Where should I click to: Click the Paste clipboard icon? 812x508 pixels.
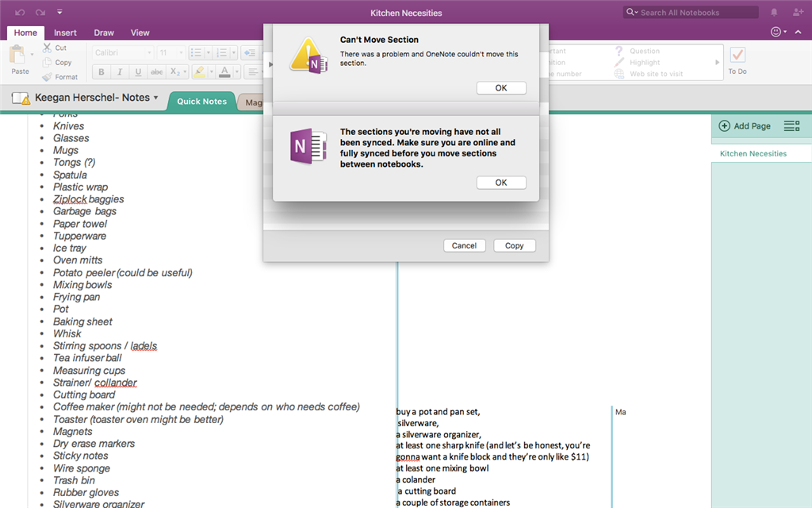[18, 55]
